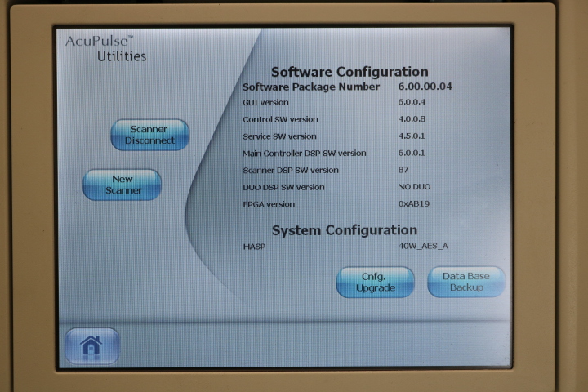This screenshot has height=392, width=588.
Task: Click the value 6.0.0.1
Action: (x=412, y=153)
